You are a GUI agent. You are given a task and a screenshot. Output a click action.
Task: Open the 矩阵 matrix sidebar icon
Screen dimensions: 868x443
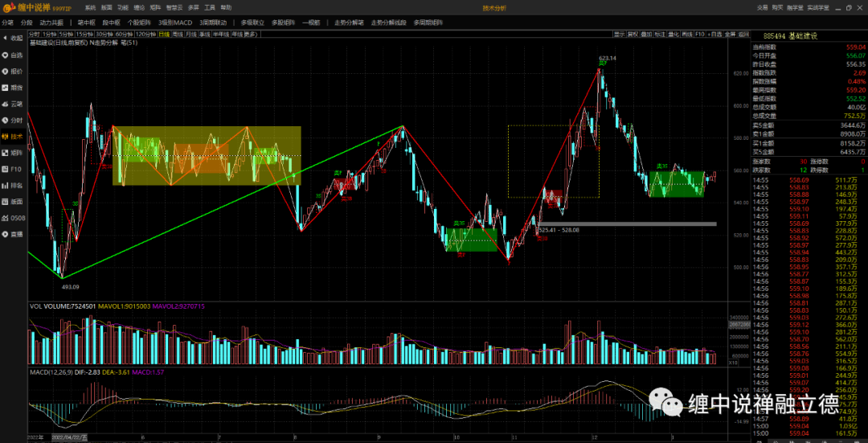[13, 152]
